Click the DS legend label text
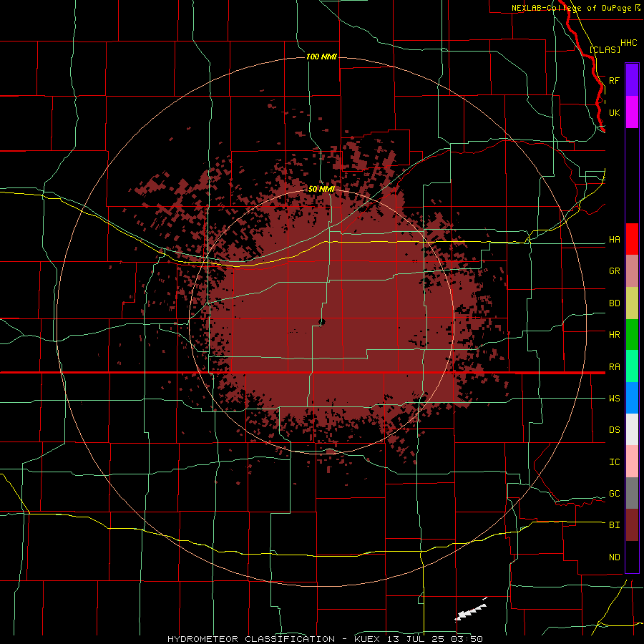644x644 pixels. 614,430
